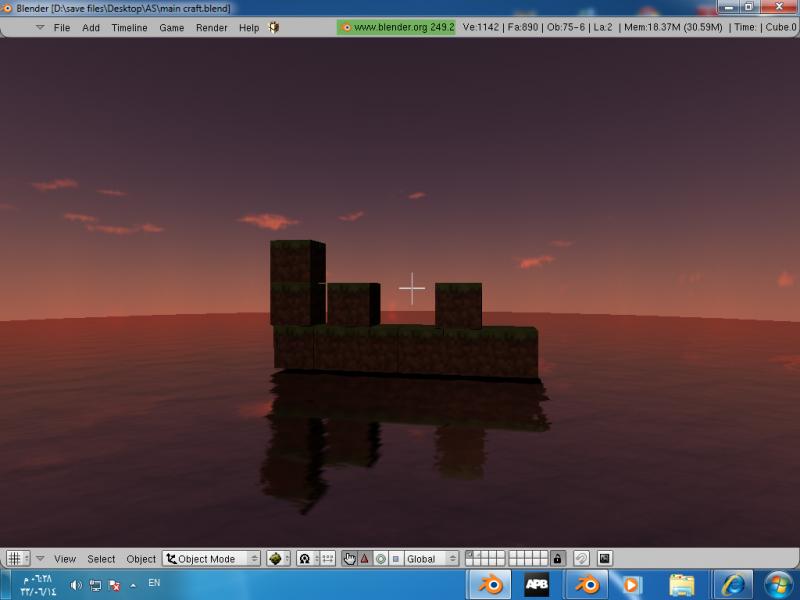Click the Blender logo in the info header

click(x=346, y=28)
